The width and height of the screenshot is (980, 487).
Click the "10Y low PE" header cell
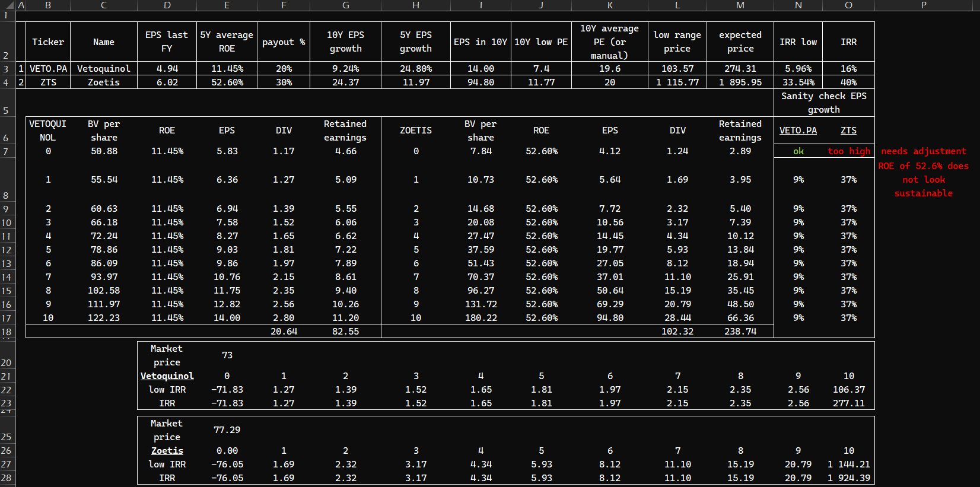(541, 42)
